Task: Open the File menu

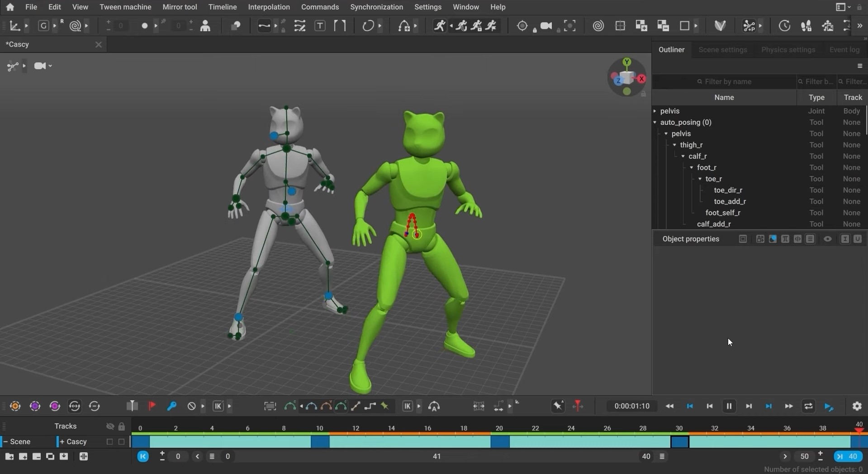Action: (x=31, y=7)
